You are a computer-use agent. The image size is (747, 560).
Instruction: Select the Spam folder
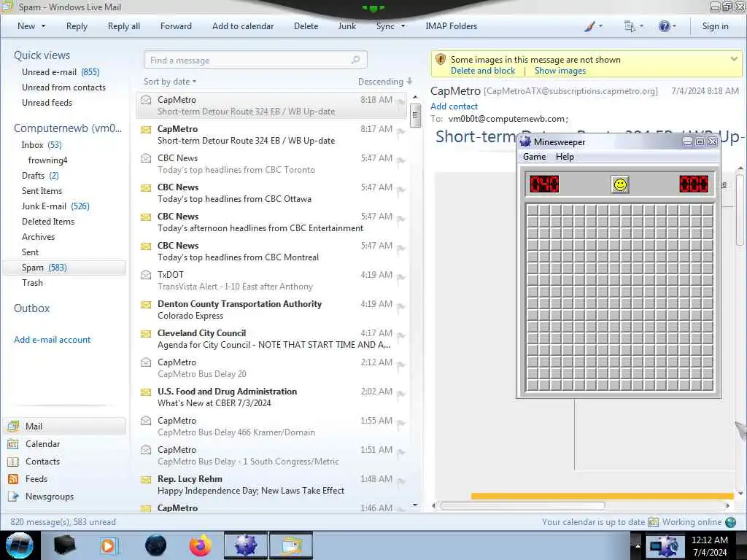pos(64,268)
